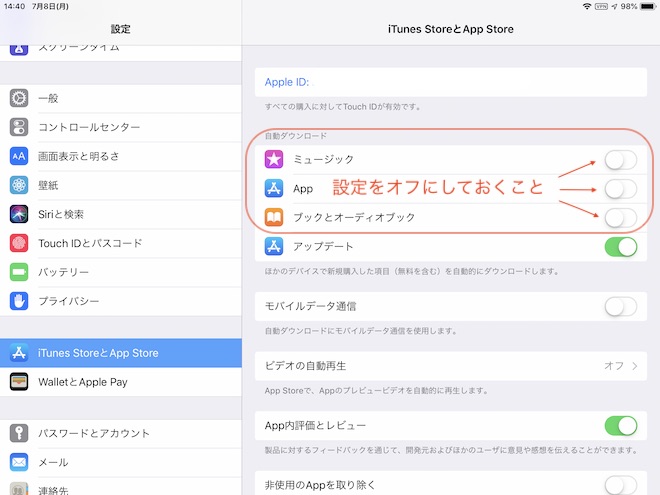Open Siriと検索 settings
660x495 pixels.
click(x=121, y=214)
